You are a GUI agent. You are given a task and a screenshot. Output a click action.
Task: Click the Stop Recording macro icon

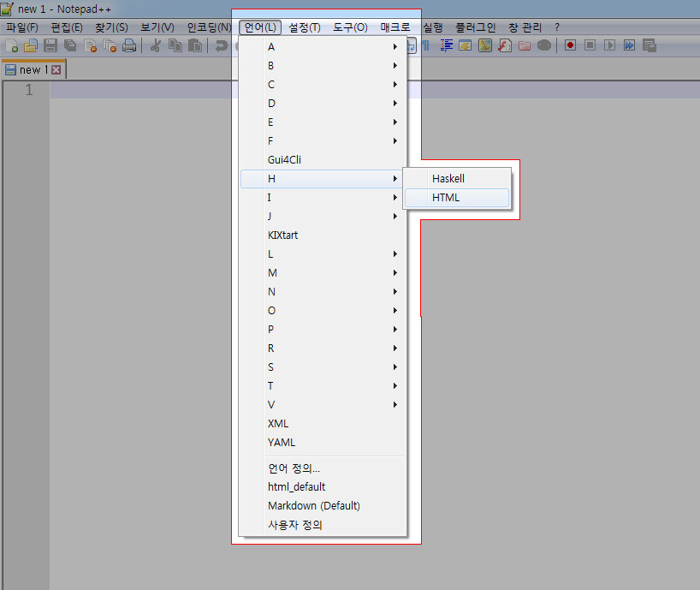(x=590, y=45)
